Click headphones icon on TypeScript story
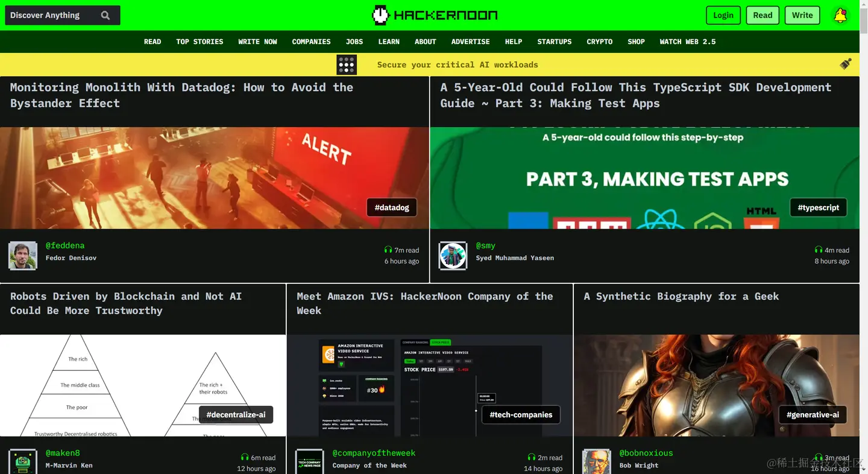The width and height of the screenshot is (868, 474). click(819, 250)
